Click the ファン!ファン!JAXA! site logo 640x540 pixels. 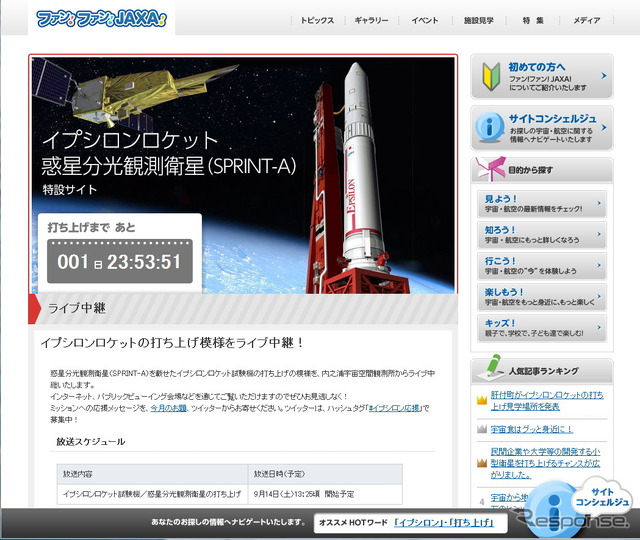pyautogui.click(x=101, y=19)
